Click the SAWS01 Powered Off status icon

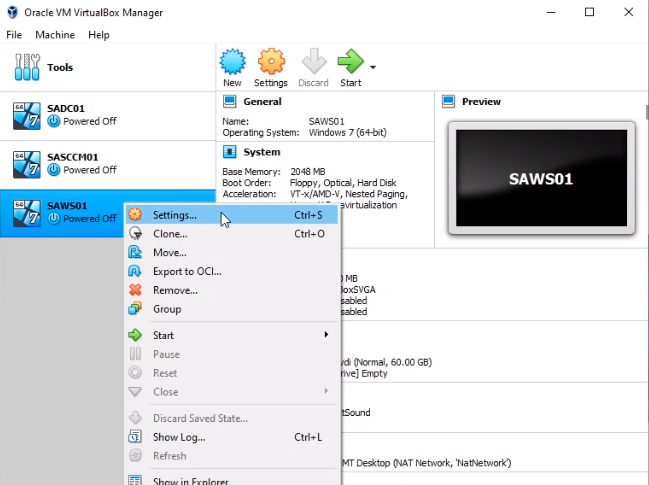click(54, 218)
